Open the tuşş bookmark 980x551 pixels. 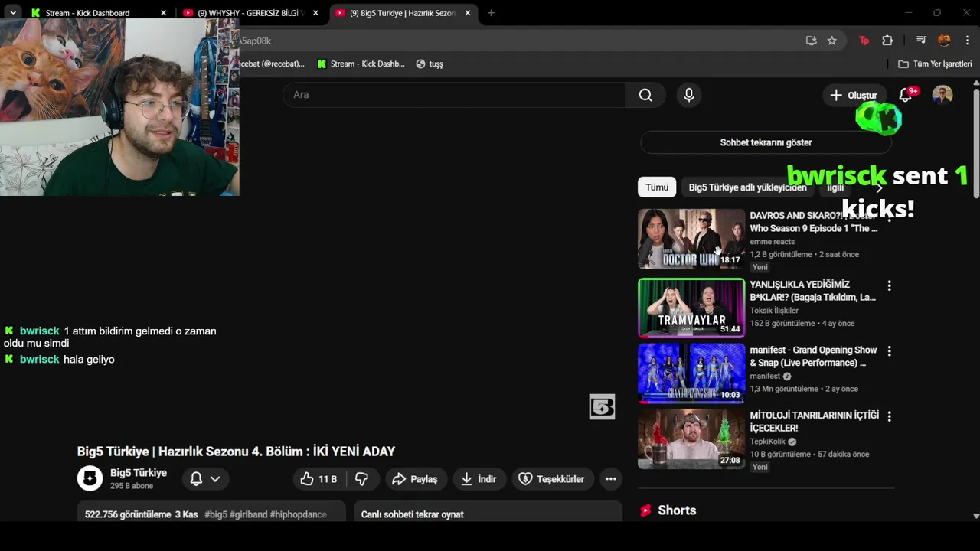429,64
